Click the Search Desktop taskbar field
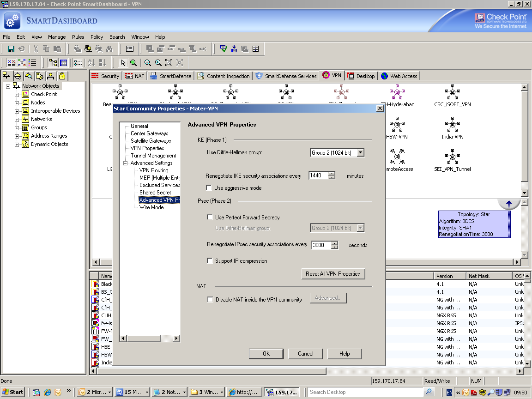This screenshot has height=399, width=532. tap(366, 392)
